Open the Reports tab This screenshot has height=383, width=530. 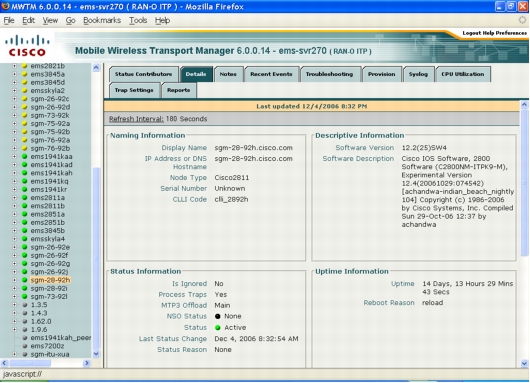[178, 90]
